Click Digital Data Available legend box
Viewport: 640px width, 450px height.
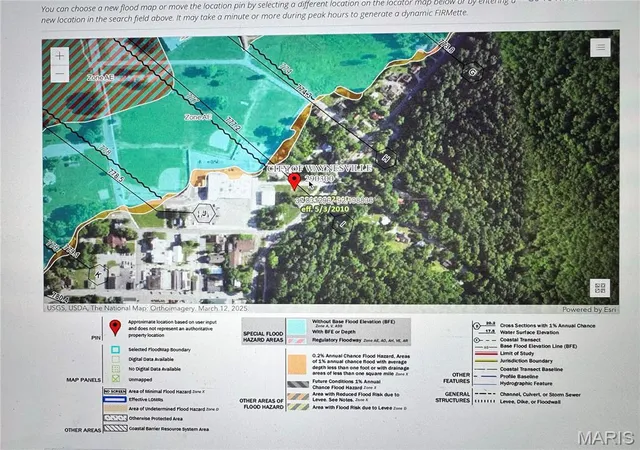pyautogui.click(x=116, y=359)
